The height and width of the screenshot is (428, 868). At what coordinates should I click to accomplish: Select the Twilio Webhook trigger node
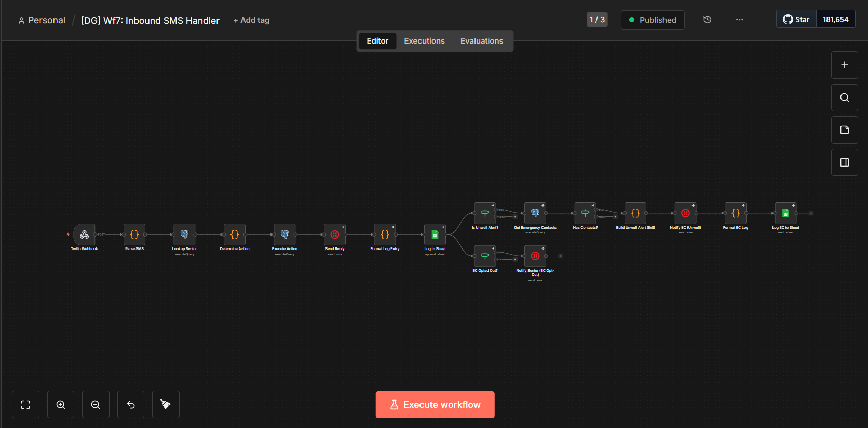click(x=84, y=234)
